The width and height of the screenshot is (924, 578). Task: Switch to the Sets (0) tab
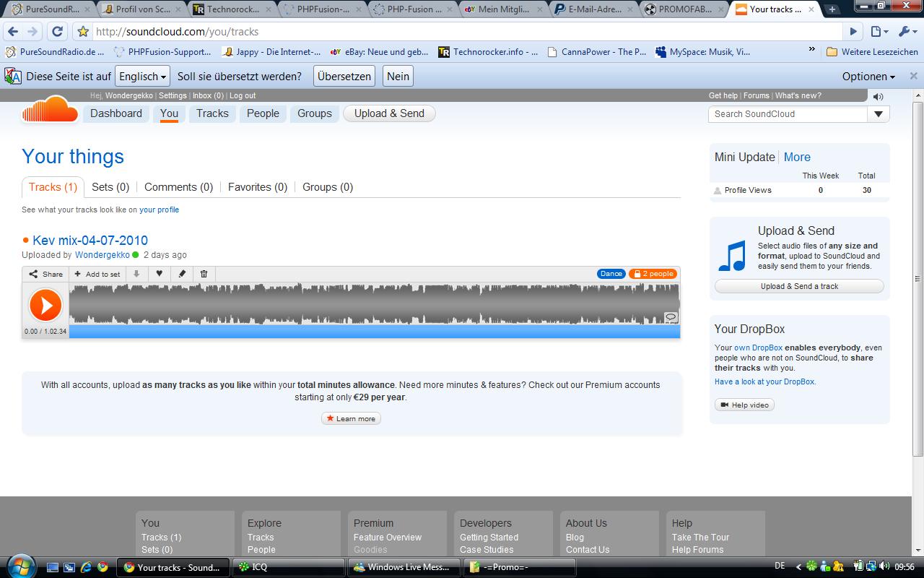click(110, 187)
